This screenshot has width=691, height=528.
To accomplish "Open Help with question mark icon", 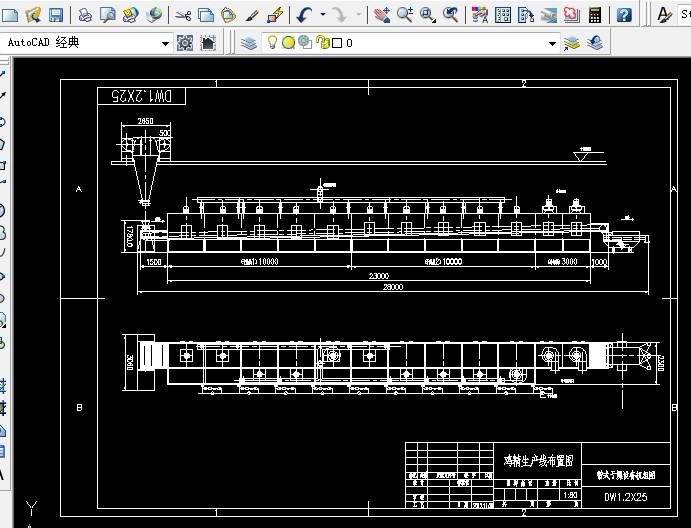I will click(624, 15).
